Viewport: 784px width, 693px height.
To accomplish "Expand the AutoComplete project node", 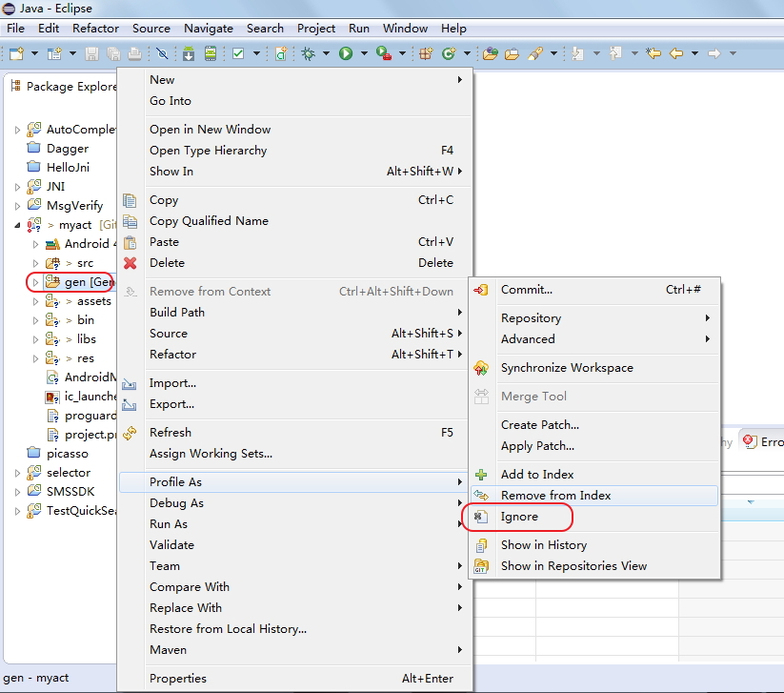I will click(x=17, y=130).
